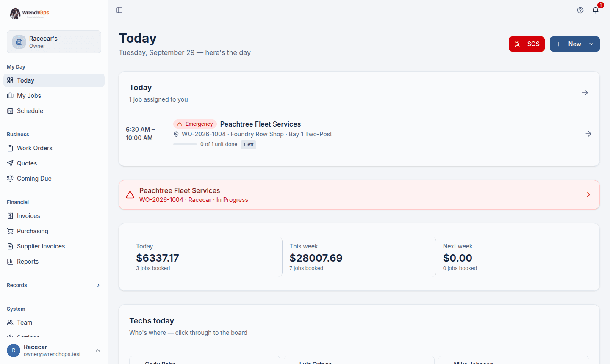Open the Peachtree alert banner chevron
Viewport: 610px width, 364px height.
[588, 195]
